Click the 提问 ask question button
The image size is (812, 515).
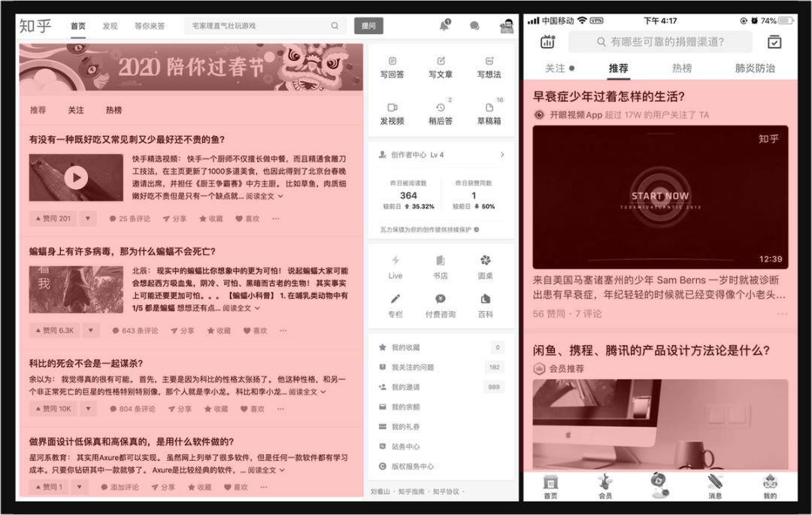point(368,26)
